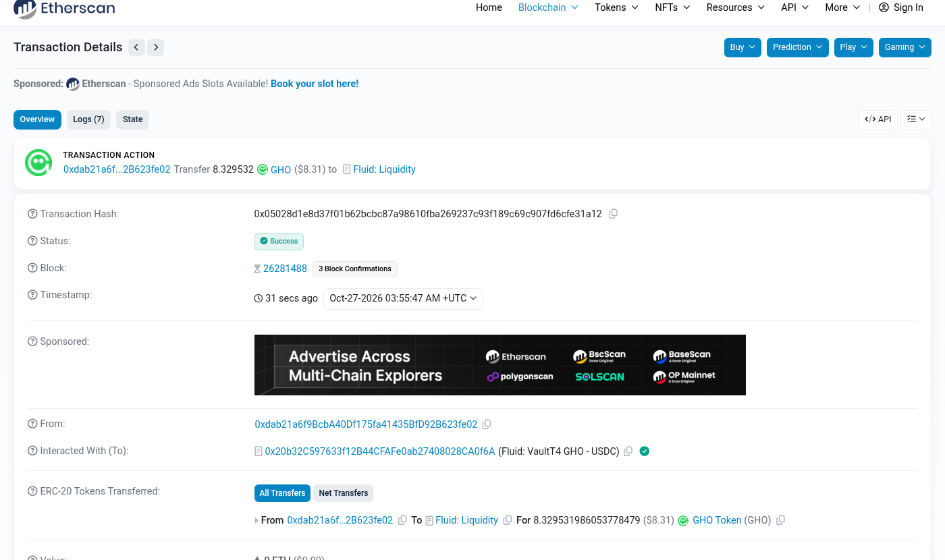Image resolution: width=945 pixels, height=560 pixels.
Task: Click the API button
Action: pos(878,119)
